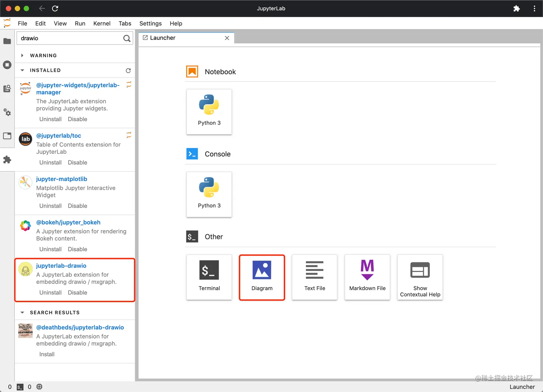This screenshot has height=392, width=543.
Task: Uninstall the @bokeh/jupyter_bokeh extension
Action: 51,249
